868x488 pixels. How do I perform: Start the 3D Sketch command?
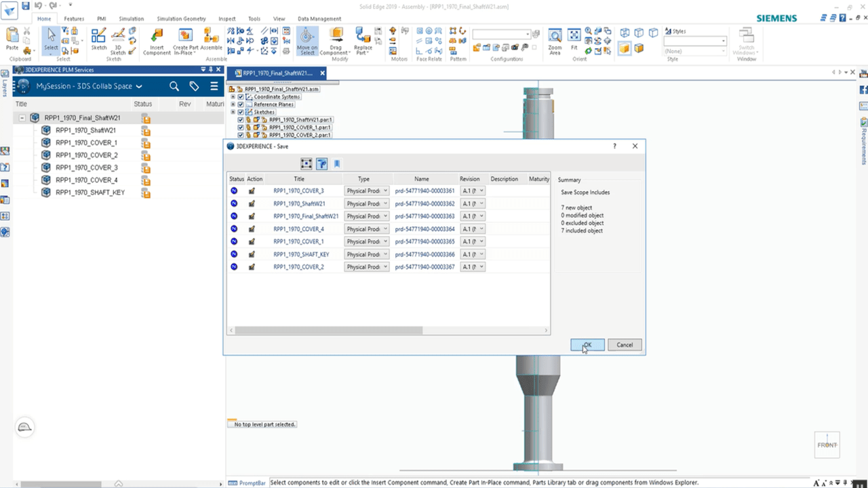pos(118,39)
